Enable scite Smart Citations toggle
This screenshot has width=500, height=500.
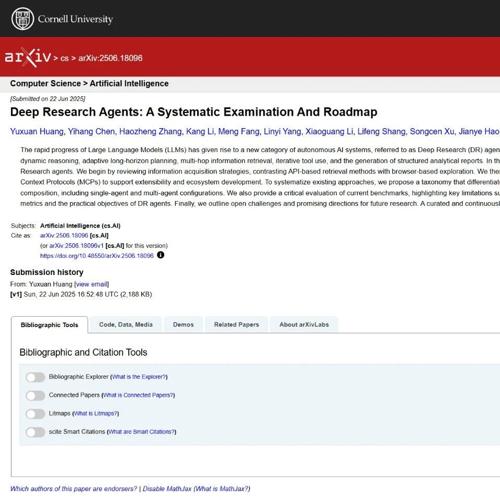pos(35,432)
